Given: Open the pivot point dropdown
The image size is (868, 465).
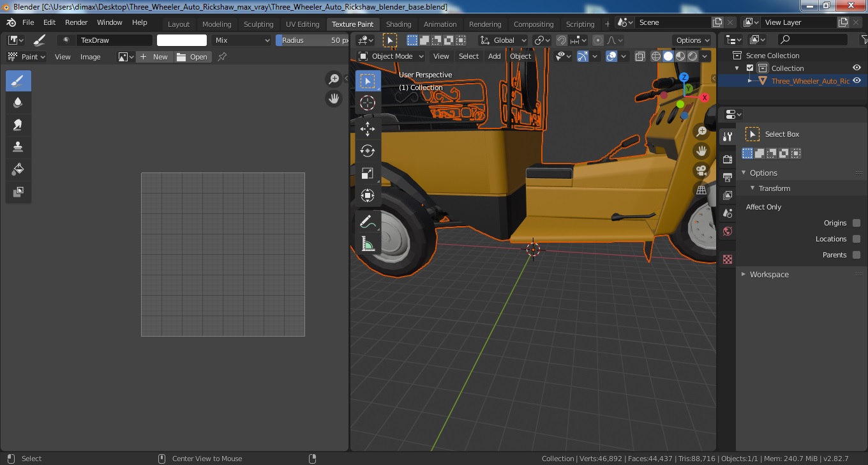Looking at the screenshot, I should pos(542,40).
